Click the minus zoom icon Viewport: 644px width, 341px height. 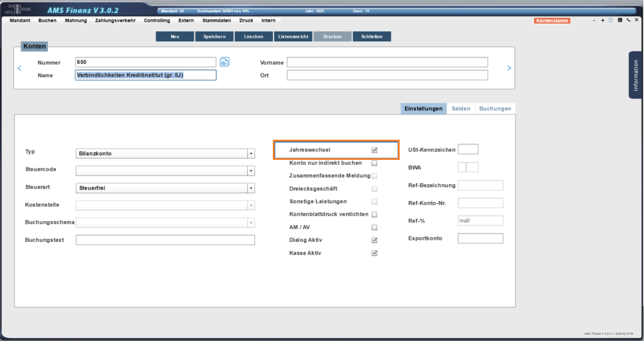(x=594, y=21)
